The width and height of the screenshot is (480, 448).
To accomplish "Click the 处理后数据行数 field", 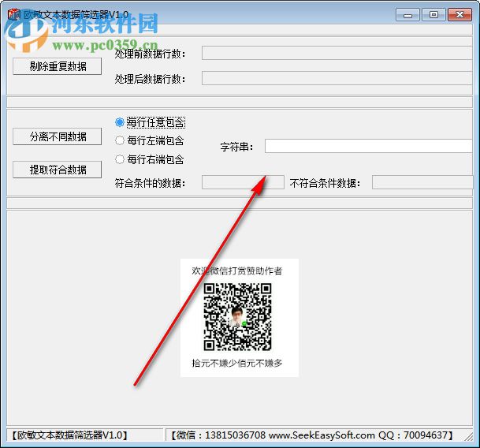I will (337, 78).
